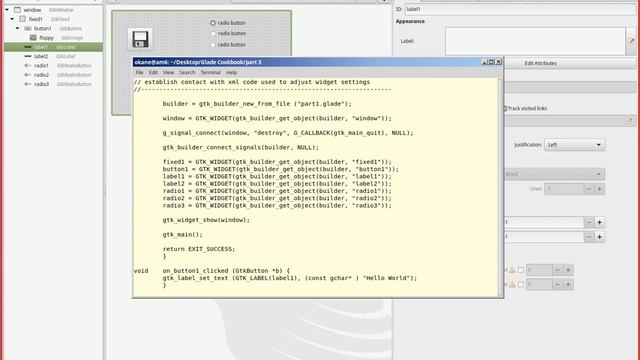
Task: Collapse the fixed1 tree node
Action: [12, 19]
